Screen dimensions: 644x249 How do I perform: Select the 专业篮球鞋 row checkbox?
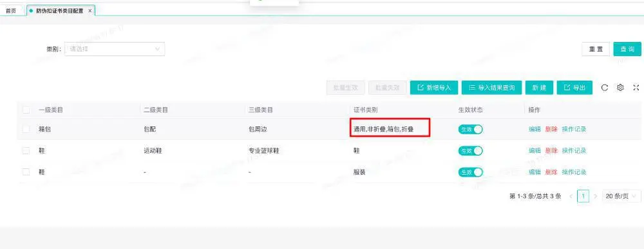click(26, 151)
